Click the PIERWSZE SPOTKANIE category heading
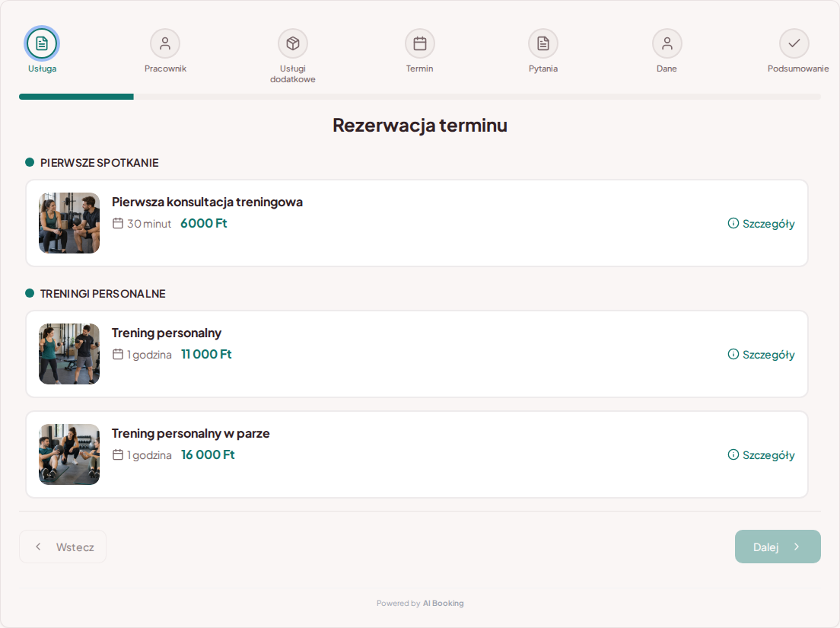The width and height of the screenshot is (840, 628). 99,163
